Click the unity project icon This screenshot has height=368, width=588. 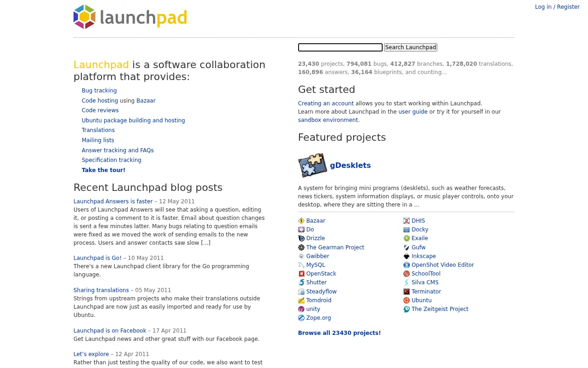coord(301,309)
